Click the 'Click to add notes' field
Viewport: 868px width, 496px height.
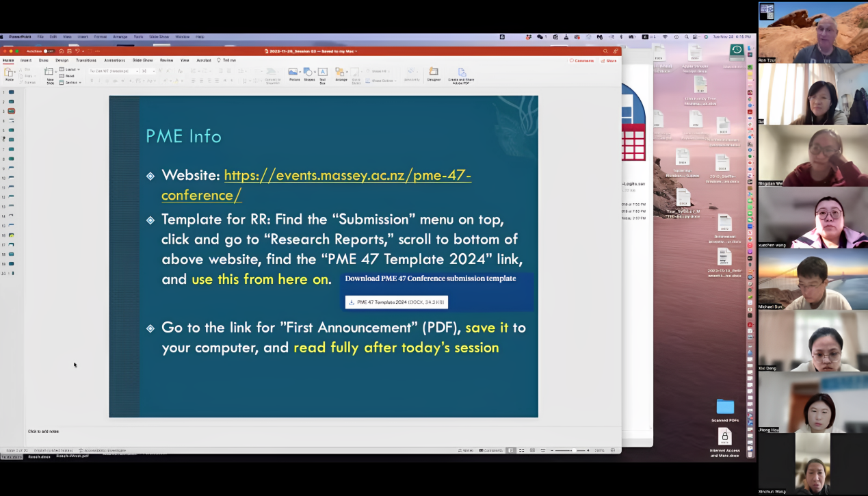pyautogui.click(x=44, y=432)
